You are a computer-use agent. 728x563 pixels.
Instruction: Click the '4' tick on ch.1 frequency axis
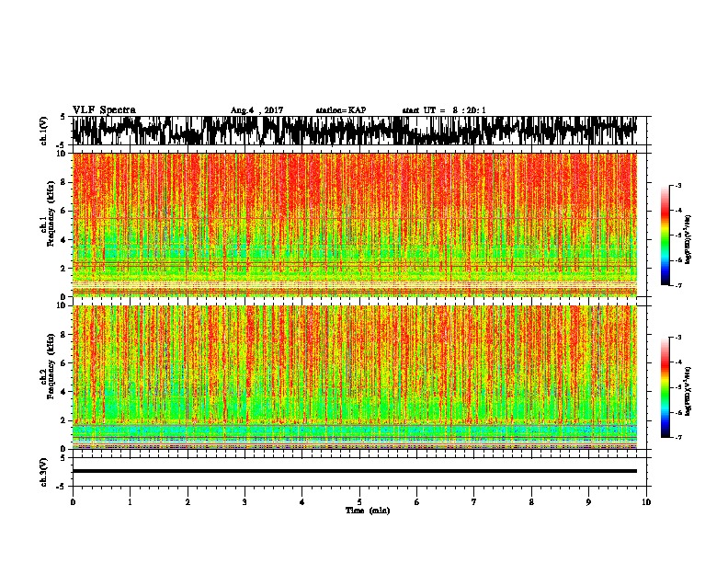(64, 240)
